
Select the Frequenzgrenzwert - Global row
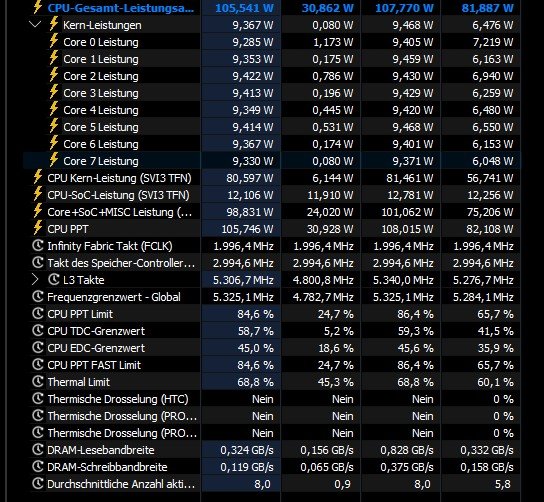point(272,297)
